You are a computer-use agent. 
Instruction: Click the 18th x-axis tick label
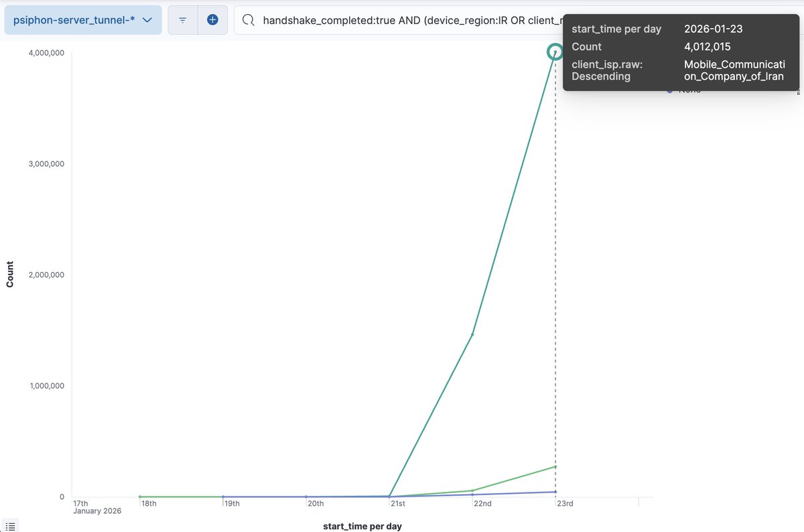pos(149,503)
